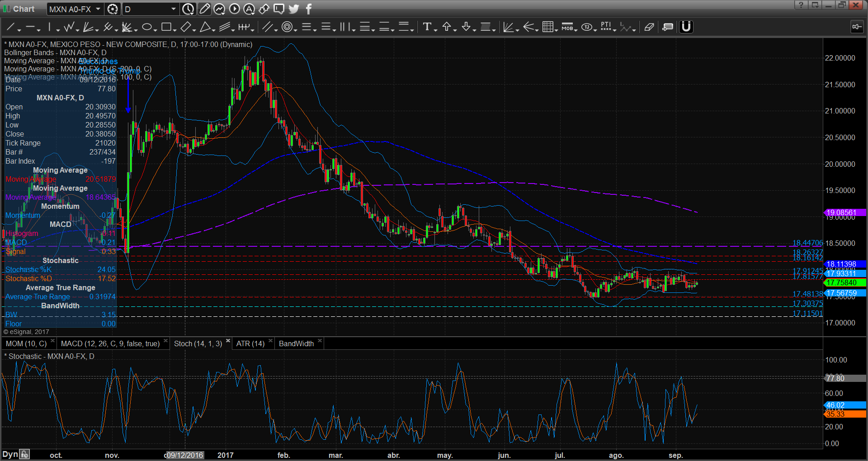Select the trend line drawing tool
Viewport: 868px width, 461px height.
coord(10,27)
